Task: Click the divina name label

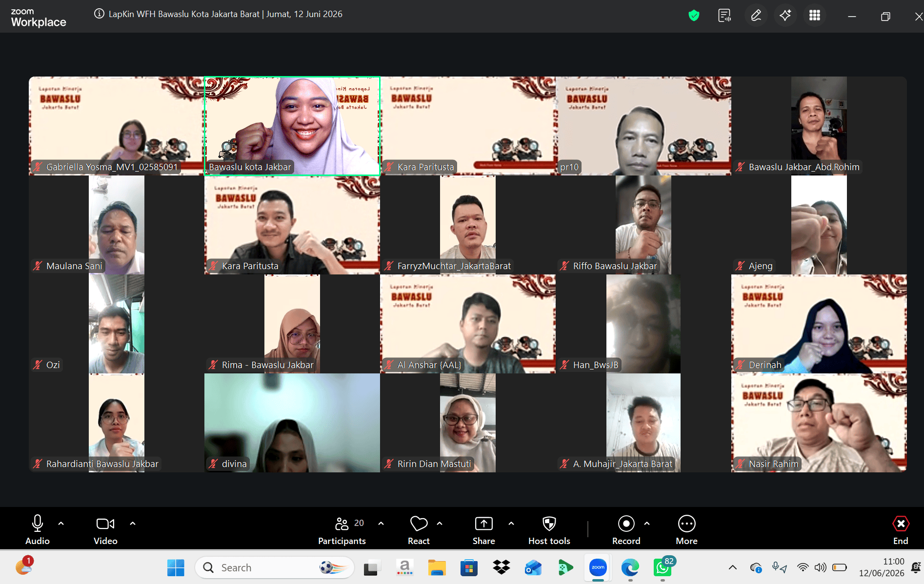Action: pyautogui.click(x=234, y=464)
